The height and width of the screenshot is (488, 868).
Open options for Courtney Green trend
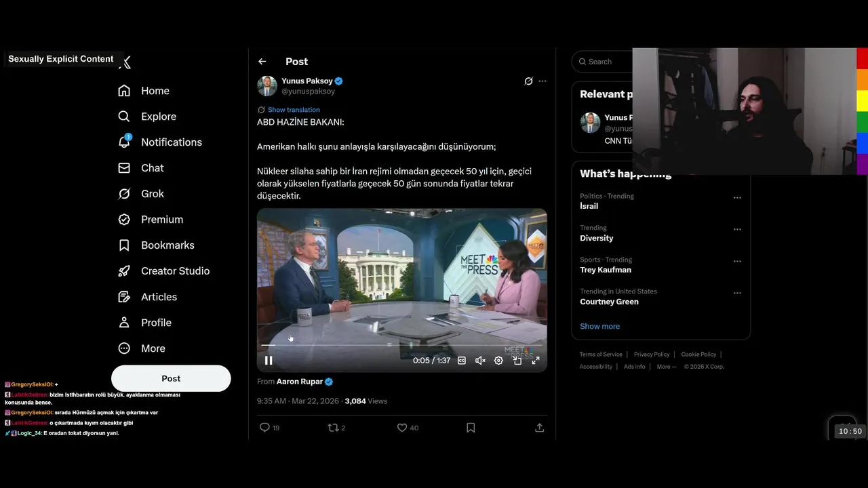click(x=737, y=293)
